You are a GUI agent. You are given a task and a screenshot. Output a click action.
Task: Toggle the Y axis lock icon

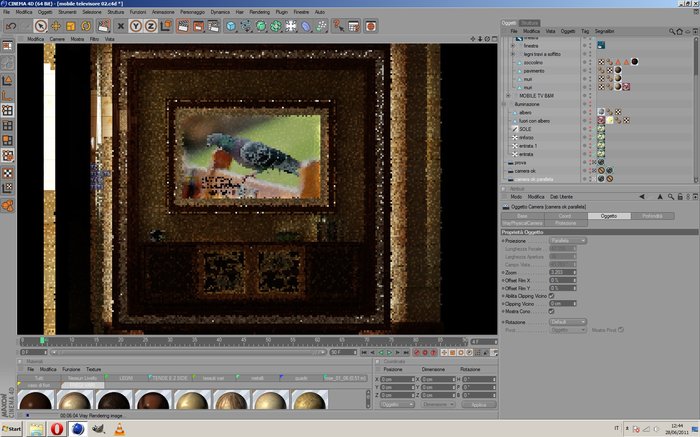pyautogui.click(x=136, y=26)
